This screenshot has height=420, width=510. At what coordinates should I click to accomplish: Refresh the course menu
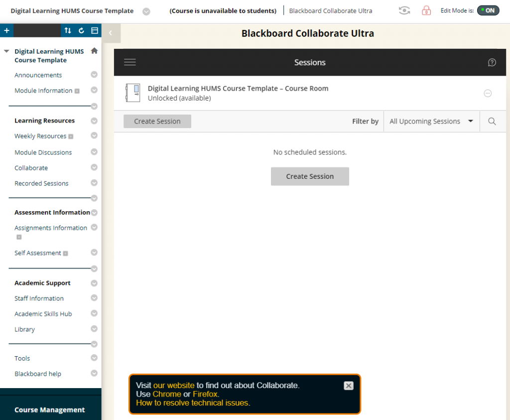pos(81,30)
